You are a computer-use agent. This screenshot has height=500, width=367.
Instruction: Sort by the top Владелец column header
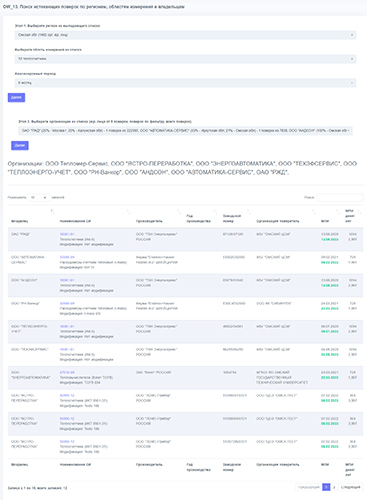[x=20, y=221]
